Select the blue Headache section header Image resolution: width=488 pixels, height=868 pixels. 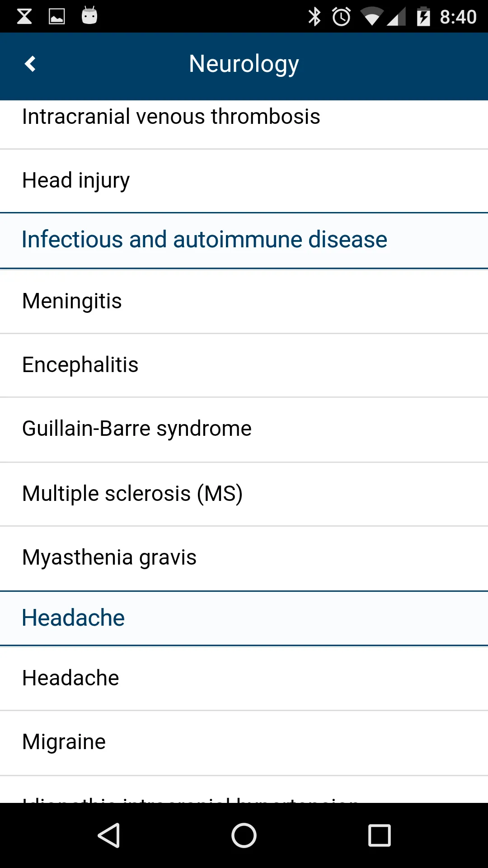click(x=244, y=618)
